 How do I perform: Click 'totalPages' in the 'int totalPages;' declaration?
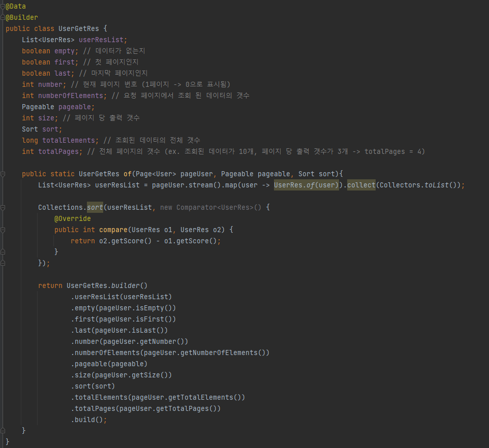pos(58,152)
